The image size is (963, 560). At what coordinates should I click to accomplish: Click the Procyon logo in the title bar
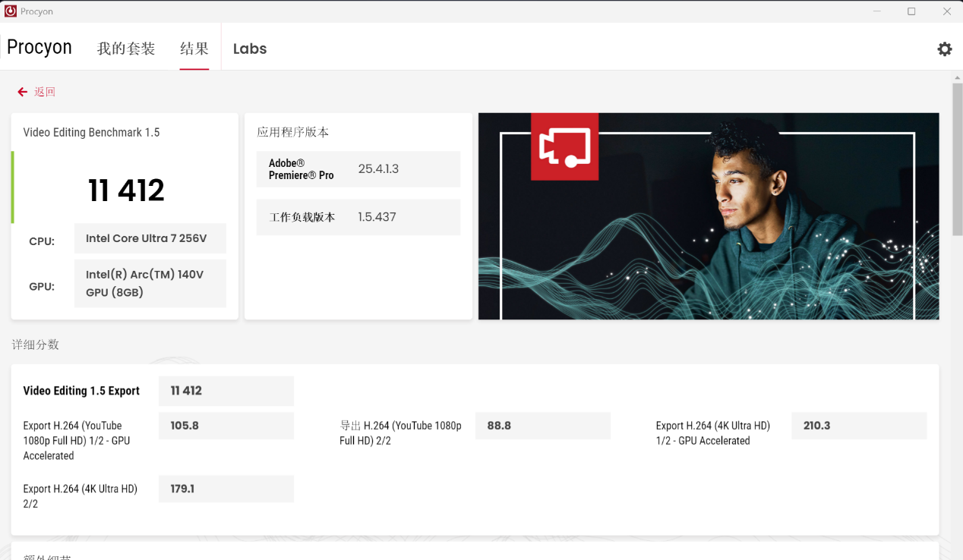click(10, 11)
